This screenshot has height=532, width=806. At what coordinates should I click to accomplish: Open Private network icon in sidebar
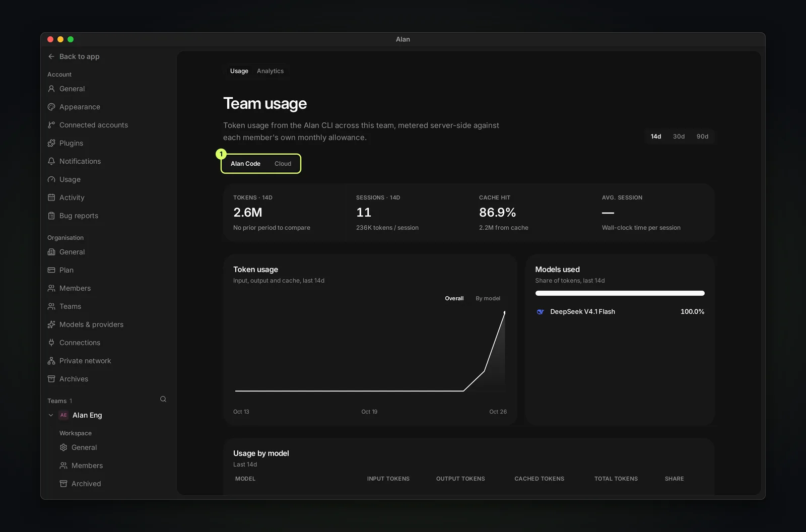coord(51,361)
